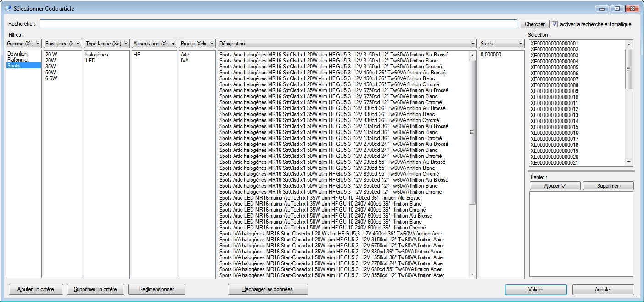Select Spots IVA halogènes 20 W 450cd Acier row
The height and width of the screenshot is (302, 644).
click(x=343, y=234)
